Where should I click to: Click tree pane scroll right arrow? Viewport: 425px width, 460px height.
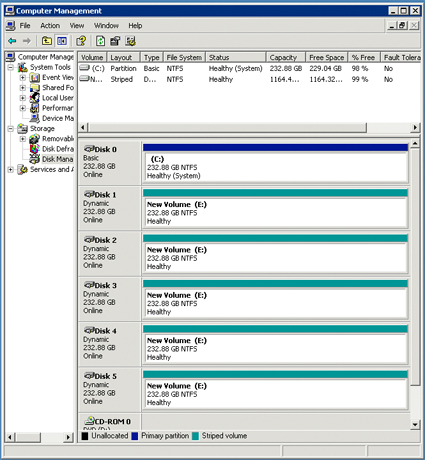[x=69, y=437]
